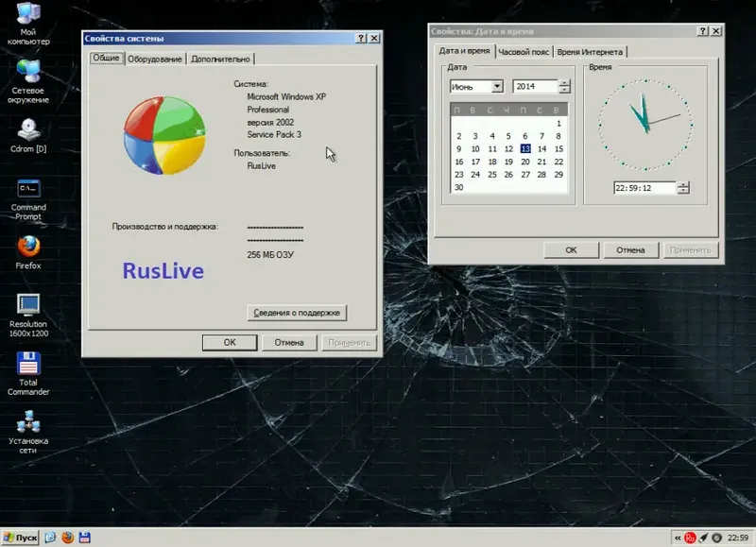Expand hidden tray icons with the chevron
Image resolution: width=756 pixels, height=547 pixels.
678,538
